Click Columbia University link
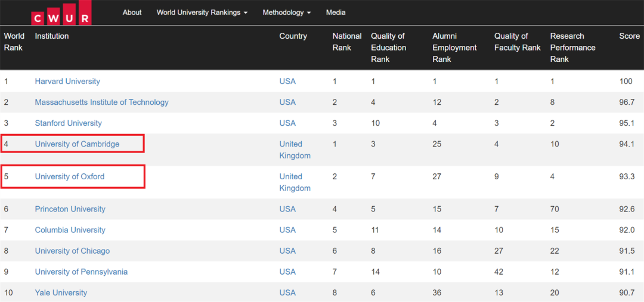This screenshot has height=302, width=644. tap(70, 230)
